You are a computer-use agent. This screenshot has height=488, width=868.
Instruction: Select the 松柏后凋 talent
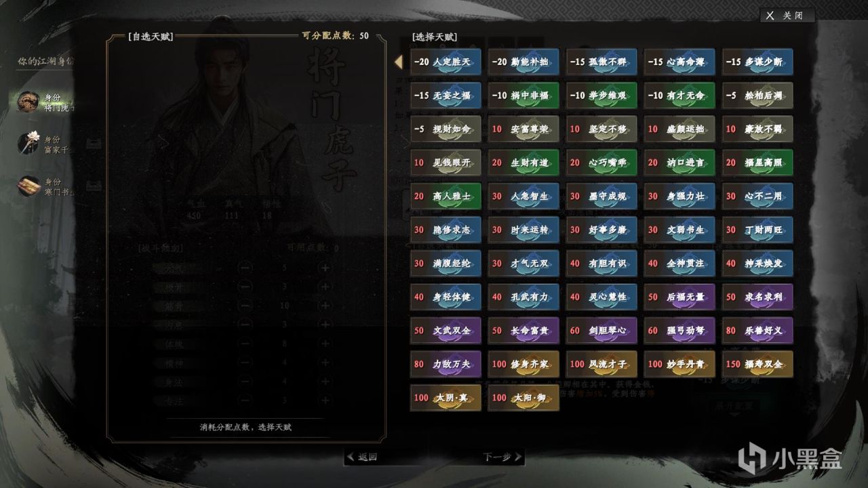757,95
